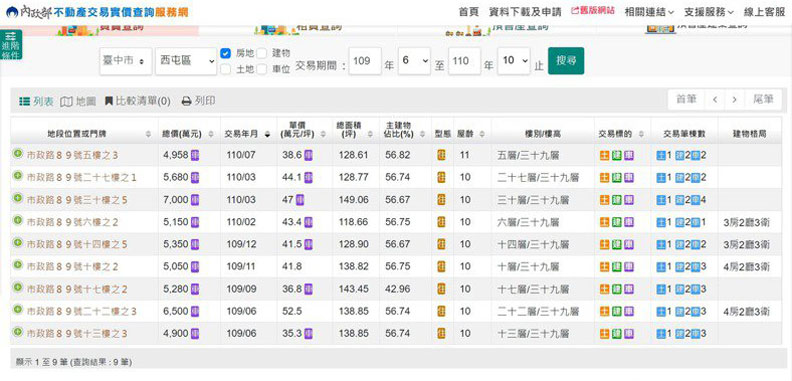
Task: Go to next page arrow
Action: [734, 100]
